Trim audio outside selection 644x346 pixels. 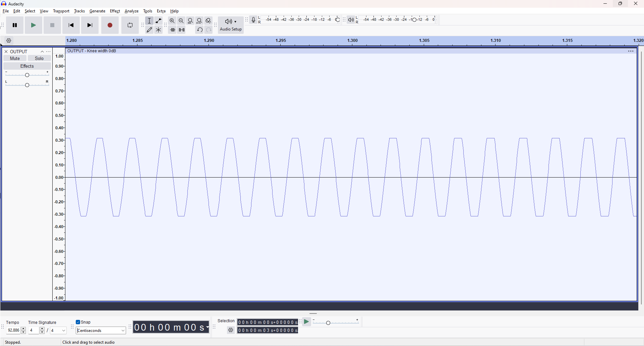(x=173, y=29)
